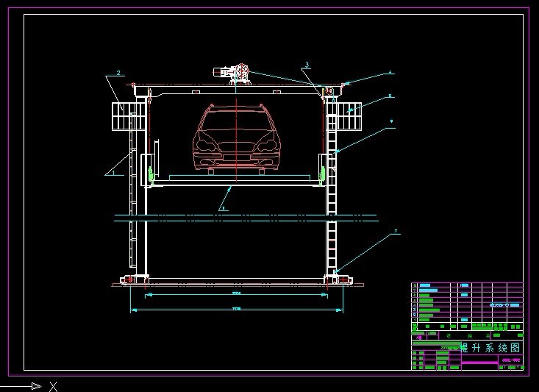Select the right maintenance platform railing

coord(345,116)
